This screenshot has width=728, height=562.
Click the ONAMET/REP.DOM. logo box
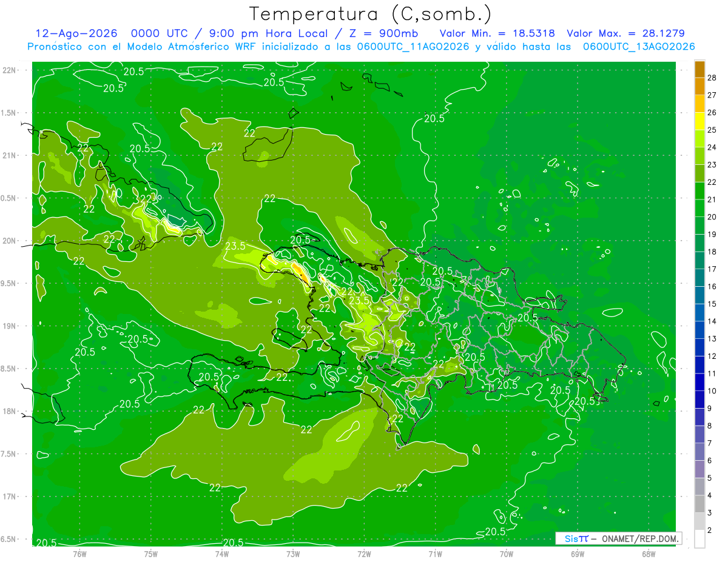(619, 538)
